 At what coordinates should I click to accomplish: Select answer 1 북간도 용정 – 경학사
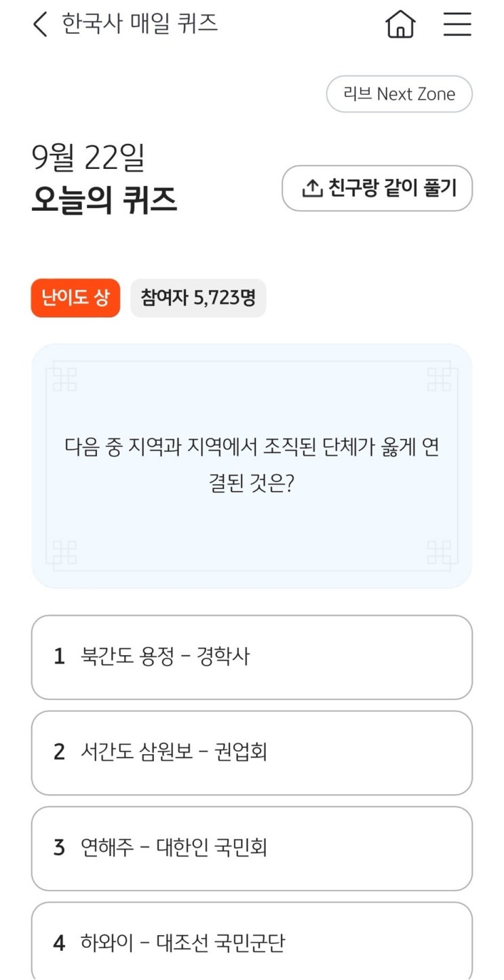click(x=252, y=657)
